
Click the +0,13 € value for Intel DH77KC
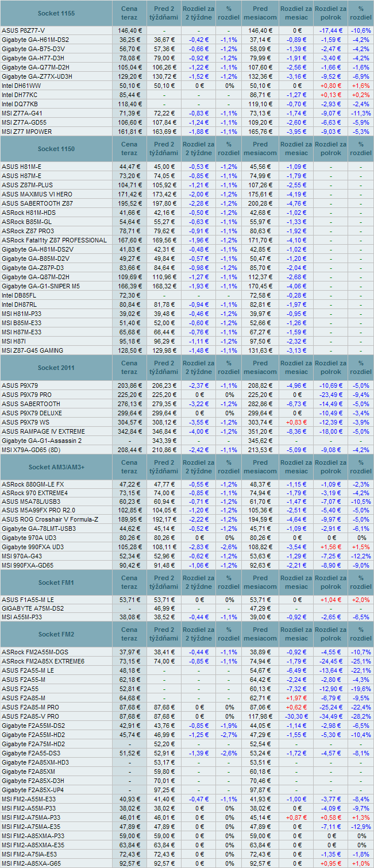click(330, 95)
